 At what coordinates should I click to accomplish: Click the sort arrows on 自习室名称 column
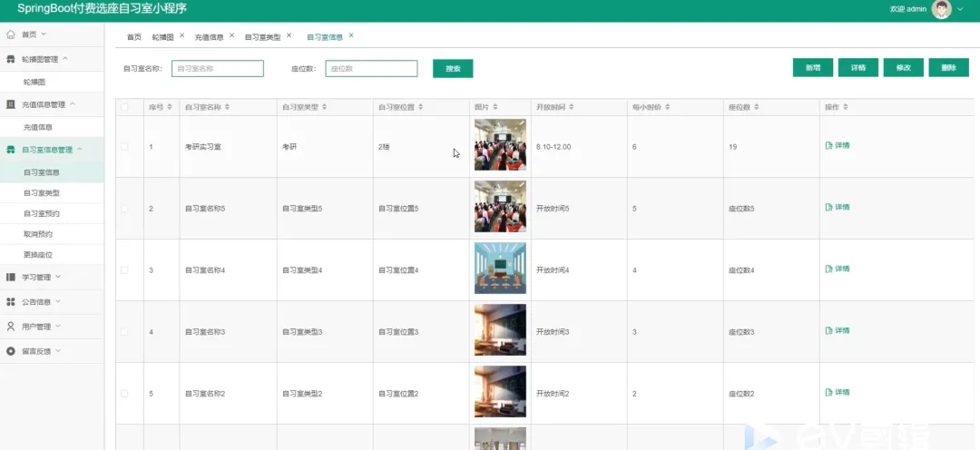tap(227, 107)
